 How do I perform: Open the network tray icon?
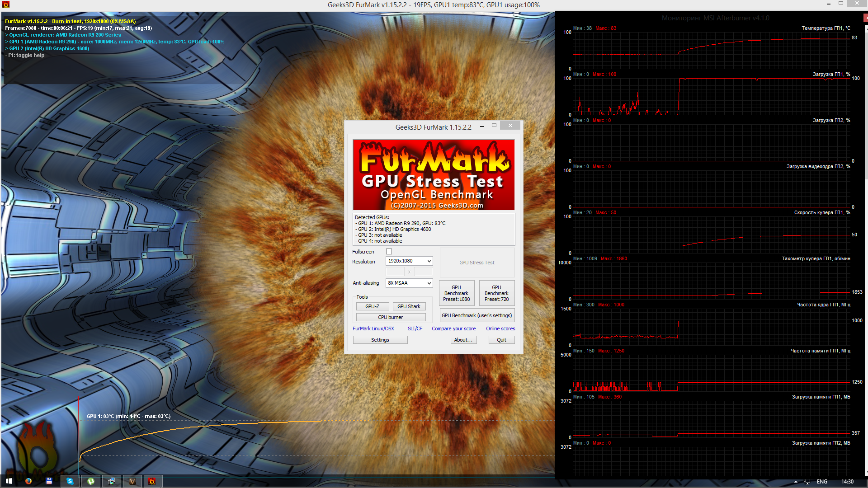(807, 482)
